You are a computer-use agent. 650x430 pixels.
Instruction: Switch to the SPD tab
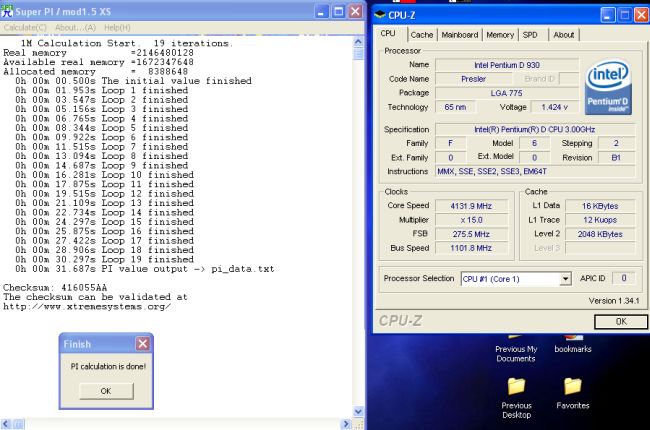click(x=530, y=35)
